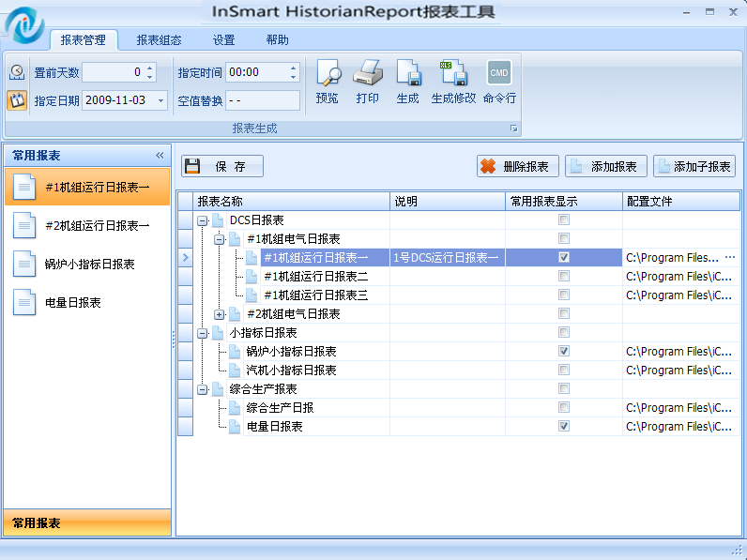Click the InSmart application logo button
The width and height of the screenshot is (747, 560).
pyautogui.click(x=24, y=24)
